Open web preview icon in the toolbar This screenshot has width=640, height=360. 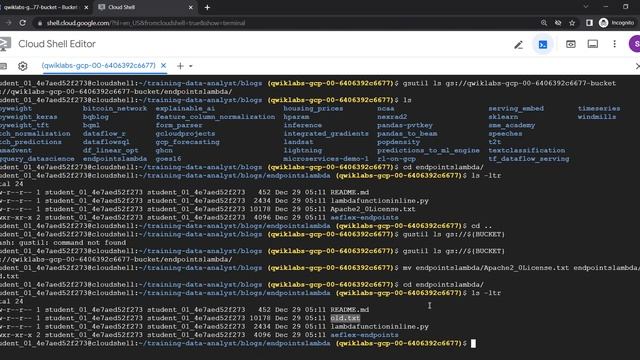[x=571, y=44]
